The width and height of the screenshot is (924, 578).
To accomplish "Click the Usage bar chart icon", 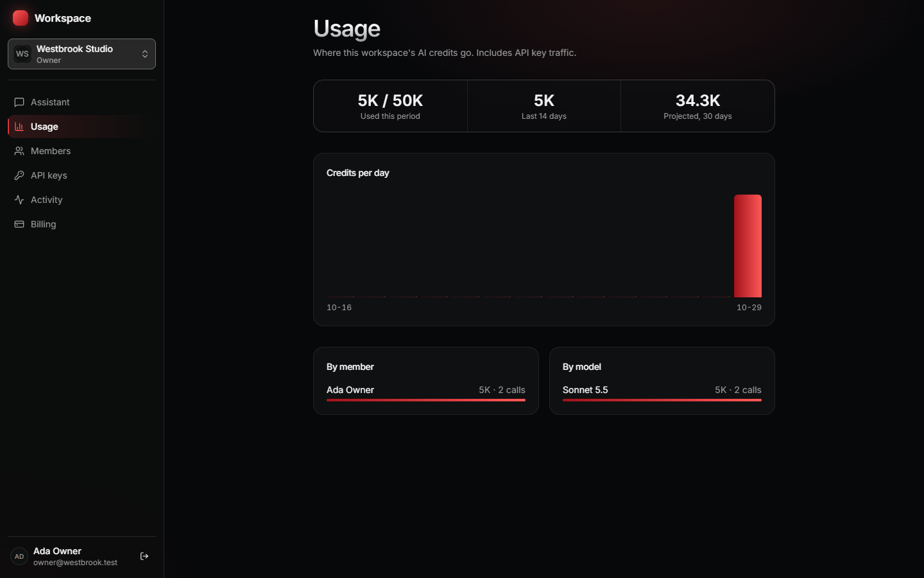I will (19, 127).
